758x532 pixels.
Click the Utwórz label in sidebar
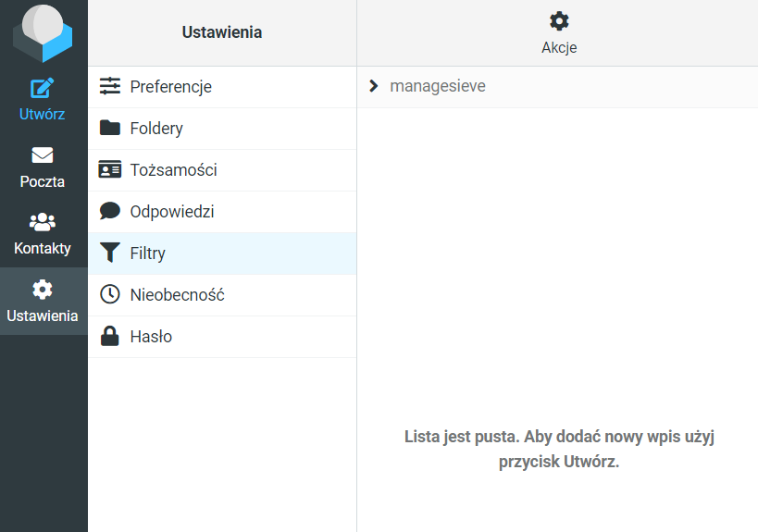point(42,114)
